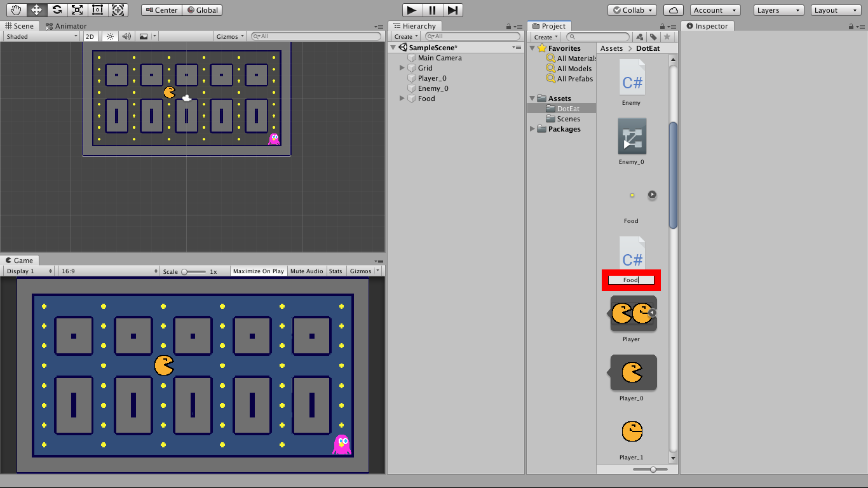Expand Food object in Hierarchy
868x488 pixels.
click(x=402, y=98)
